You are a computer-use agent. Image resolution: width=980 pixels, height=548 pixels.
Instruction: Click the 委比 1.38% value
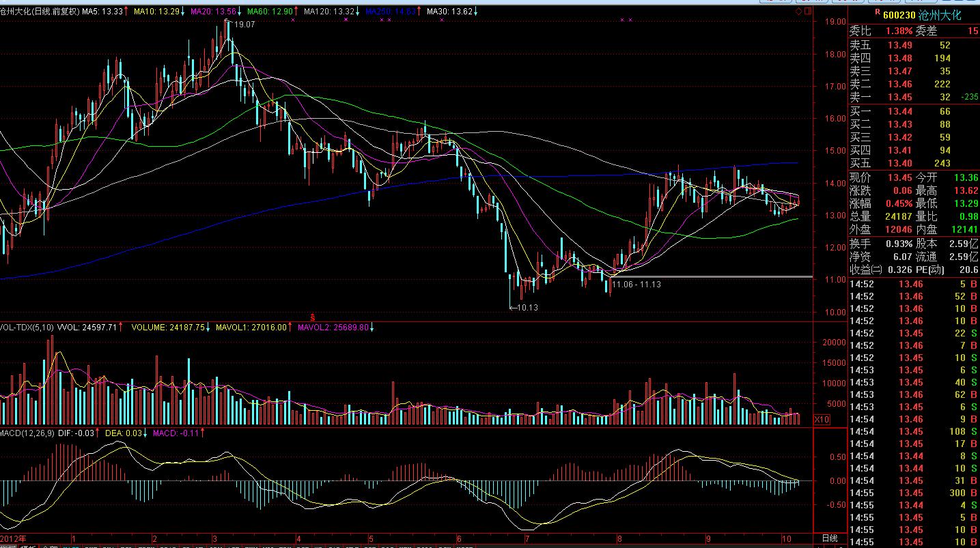[899, 31]
